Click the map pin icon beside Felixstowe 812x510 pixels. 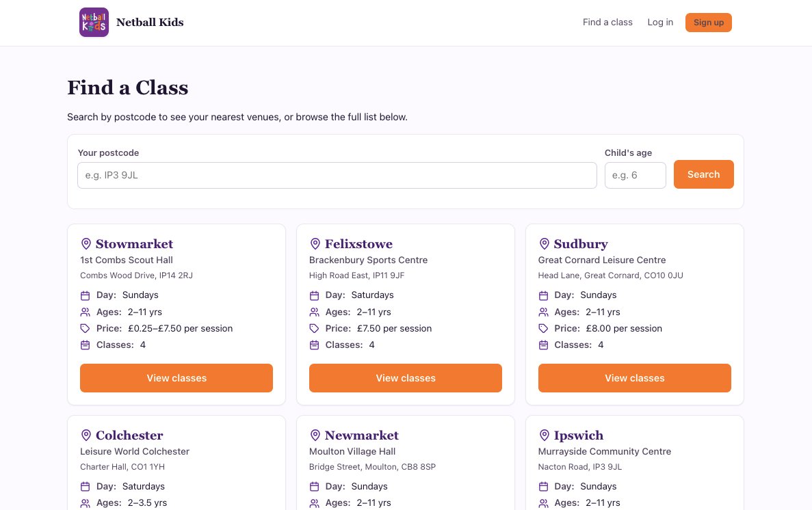(x=315, y=243)
